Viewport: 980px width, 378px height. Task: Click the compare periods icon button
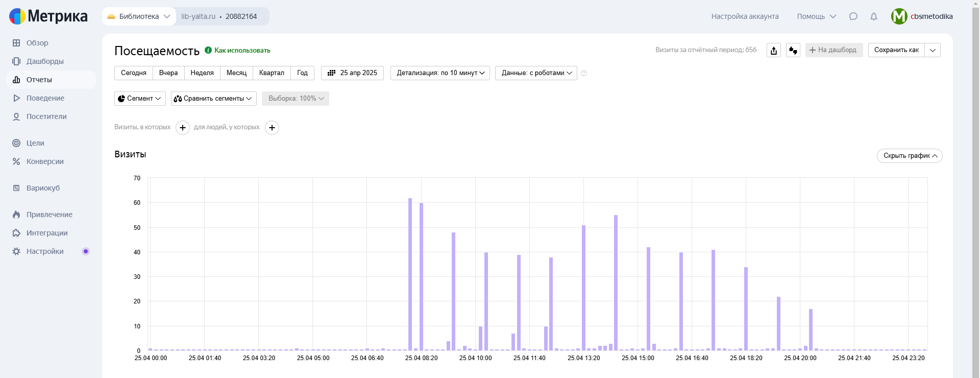point(793,50)
